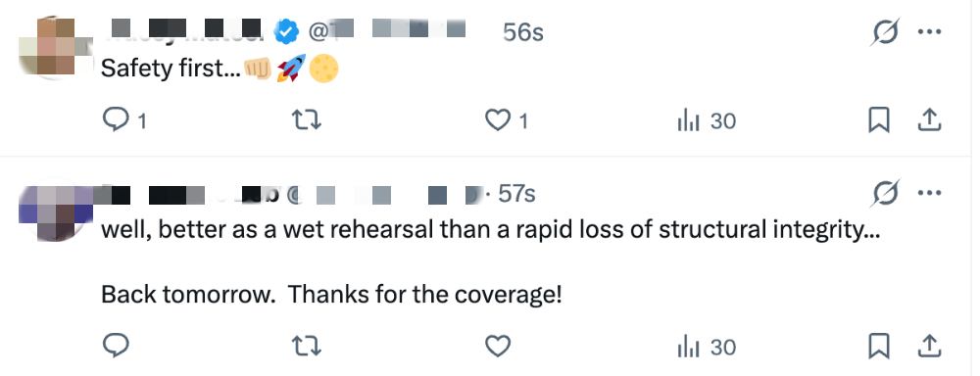Viewport: 980px width, 376px height.
Task: Open more options on "wet rehearsal" post
Action: tap(929, 193)
